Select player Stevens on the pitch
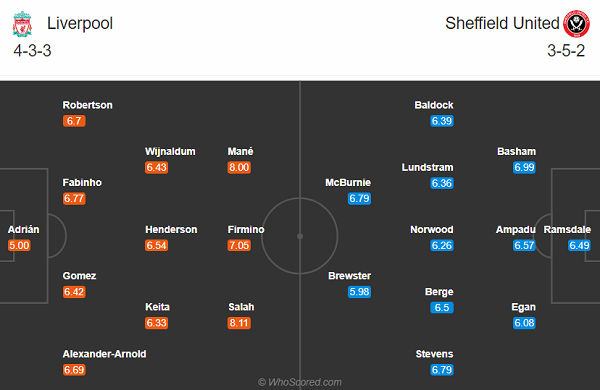The height and width of the screenshot is (390, 600). click(x=434, y=354)
